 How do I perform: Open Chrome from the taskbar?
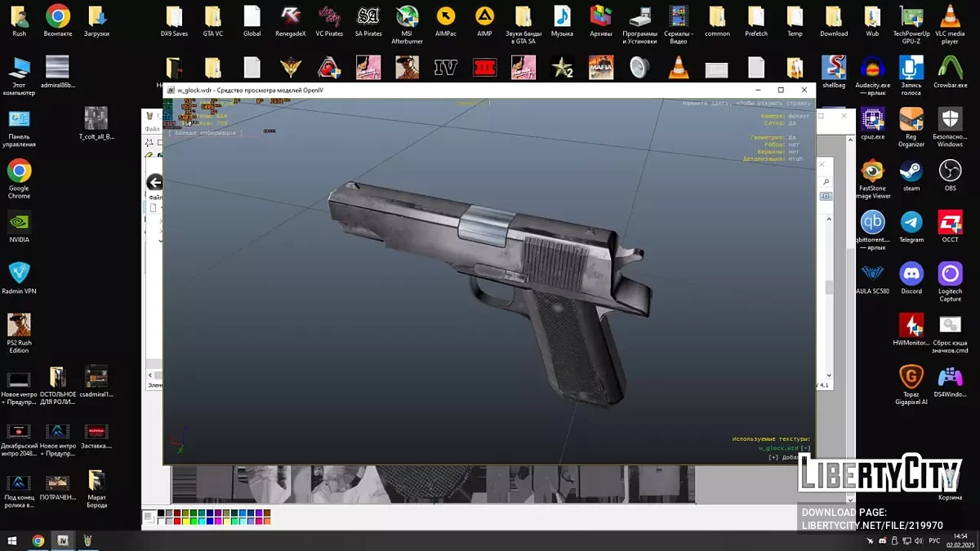pos(38,540)
